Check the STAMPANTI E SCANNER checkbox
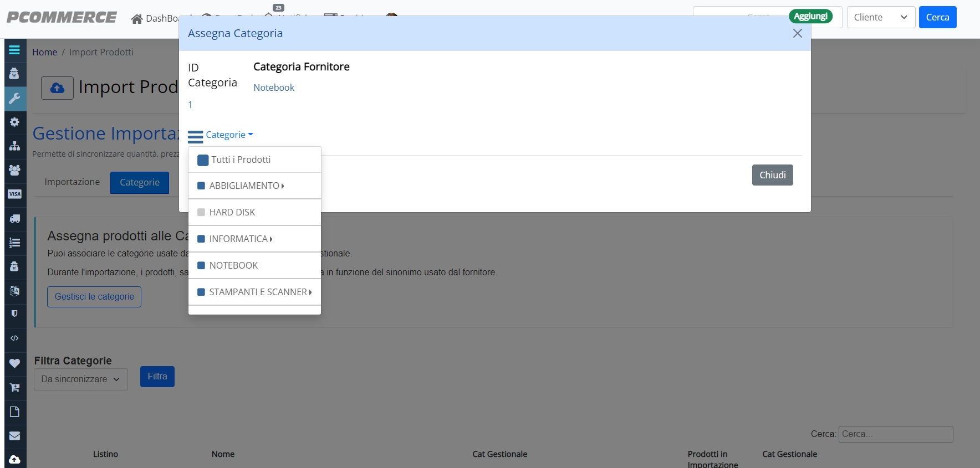980x468 pixels. pos(201,292)
